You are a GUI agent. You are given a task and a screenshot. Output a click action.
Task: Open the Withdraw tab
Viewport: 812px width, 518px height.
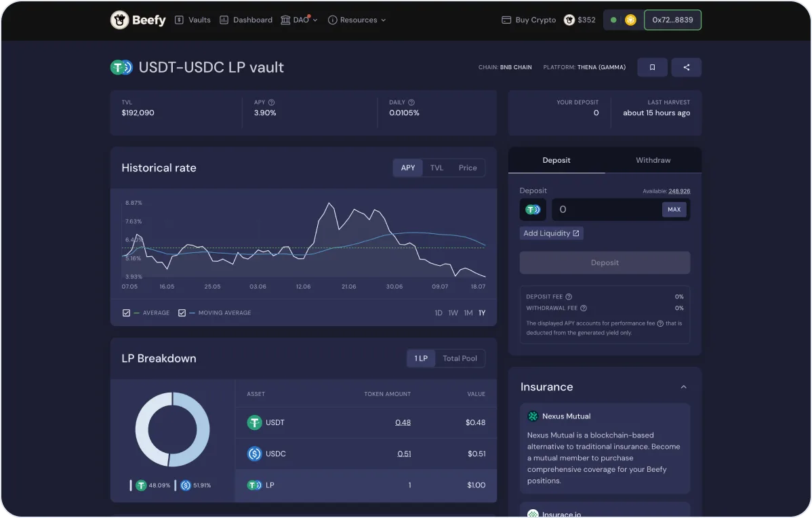653,161
